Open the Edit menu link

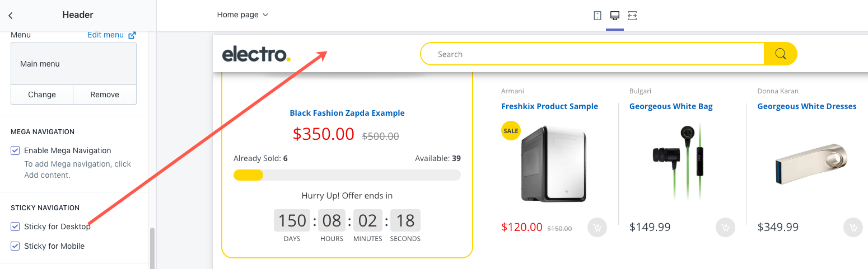pos(111,35)
